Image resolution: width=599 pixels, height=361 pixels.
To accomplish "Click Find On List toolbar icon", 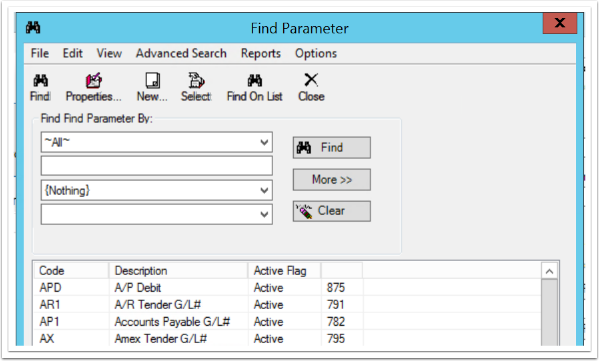I will pos(255,81).
